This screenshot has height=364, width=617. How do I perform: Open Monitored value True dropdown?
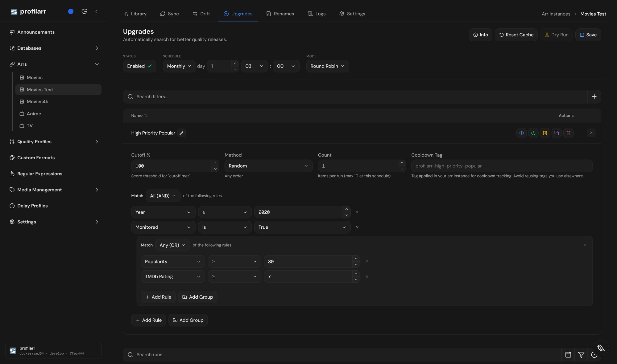302,227
